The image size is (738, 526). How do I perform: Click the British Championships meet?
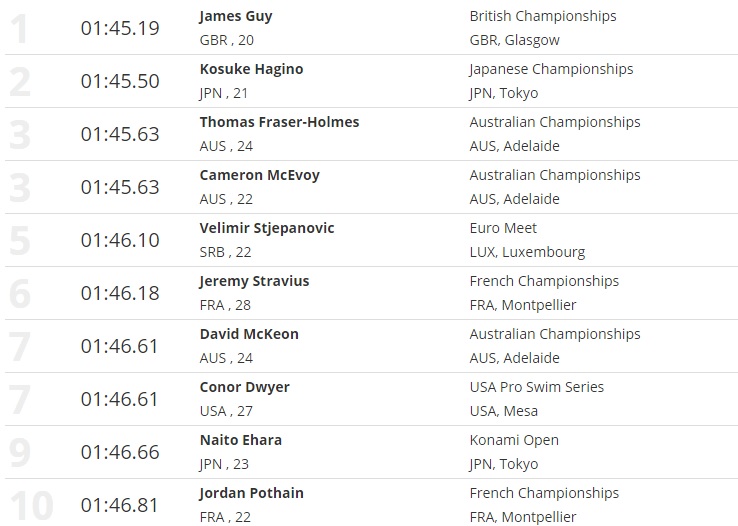click(x=543, y=16)
